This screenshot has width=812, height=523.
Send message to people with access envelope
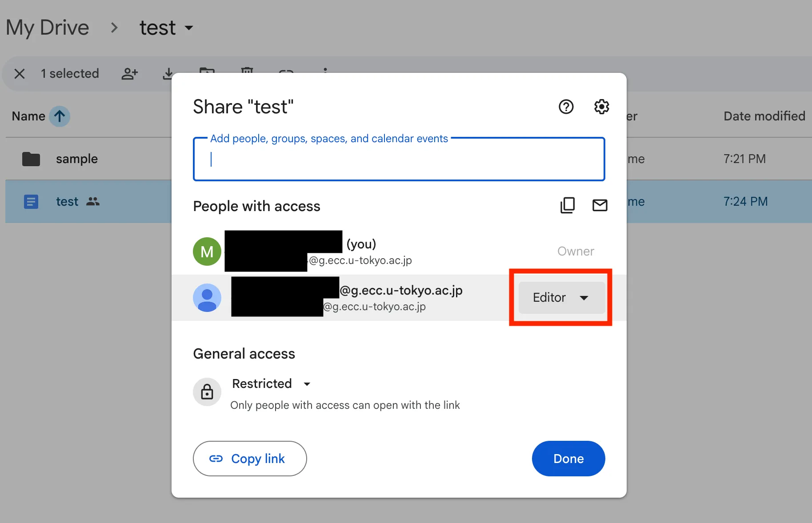pyautogui.click(x=600, y=205)
